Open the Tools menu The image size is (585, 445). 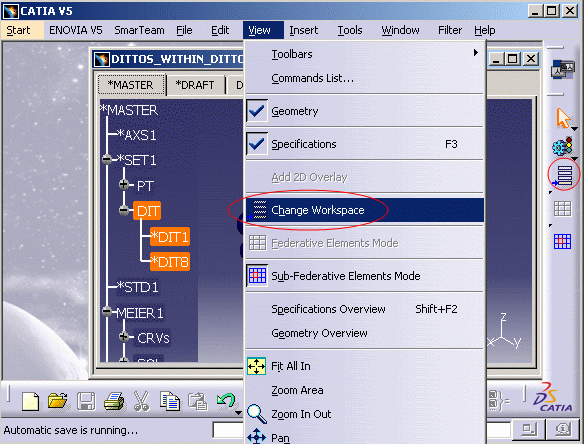click(350, 30)
